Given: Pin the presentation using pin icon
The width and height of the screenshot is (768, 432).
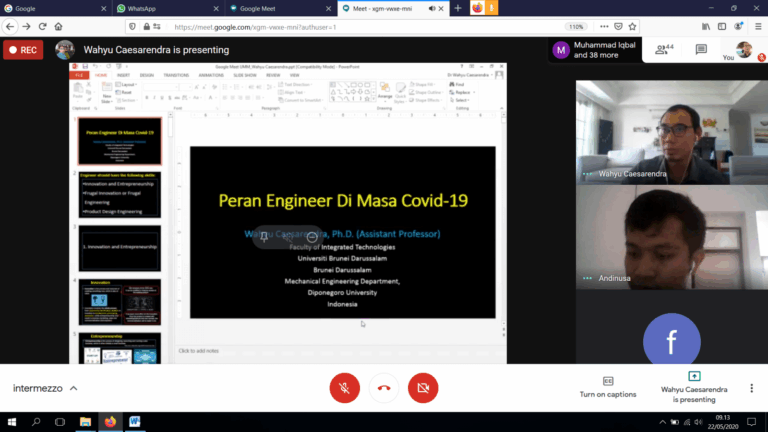Looking at the screenshot, I should point(264,238).
